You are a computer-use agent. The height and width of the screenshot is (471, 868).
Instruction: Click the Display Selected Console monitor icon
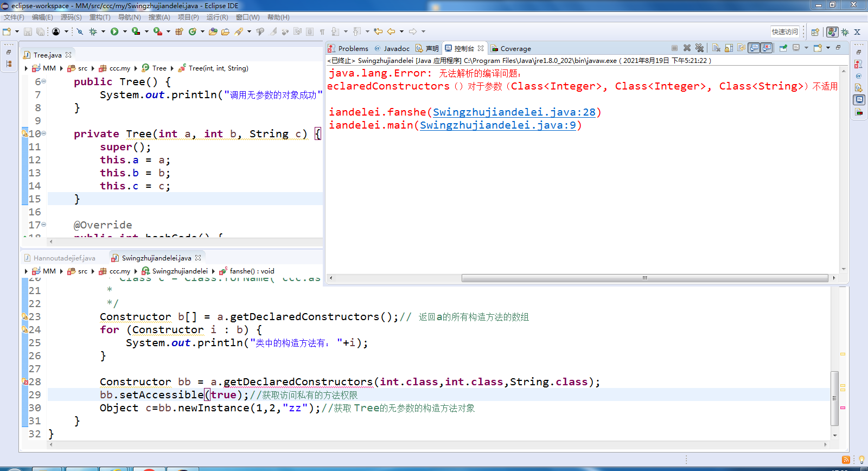796,48
